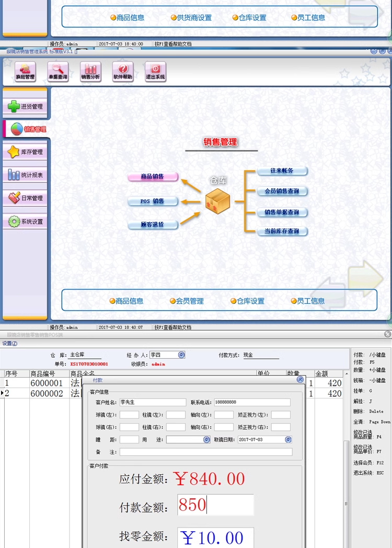Click the 客户姓名 field containing 李先生
The width and height of the screenshot is (392, 548).
153,402
